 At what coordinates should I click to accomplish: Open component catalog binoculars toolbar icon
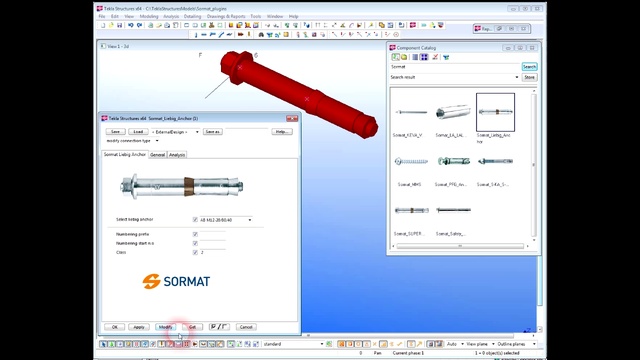point(261,35)
